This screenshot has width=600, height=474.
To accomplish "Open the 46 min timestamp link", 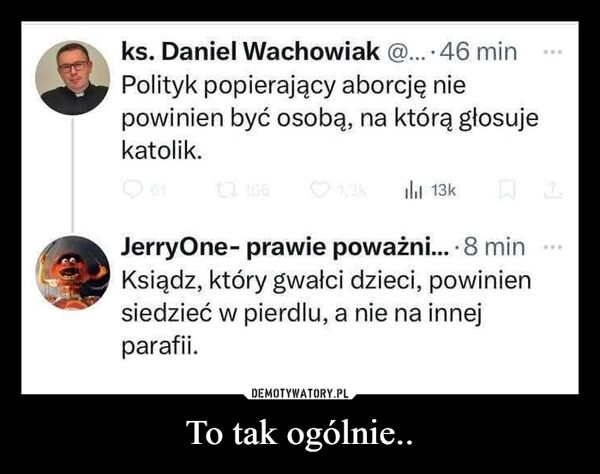I will [x=478, y=51].
